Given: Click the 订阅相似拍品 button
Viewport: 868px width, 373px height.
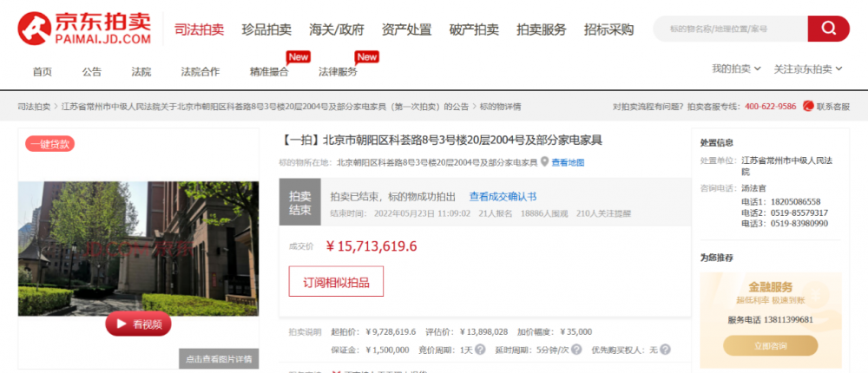Looking at the screenshot, I should click(x=336, y=282).
